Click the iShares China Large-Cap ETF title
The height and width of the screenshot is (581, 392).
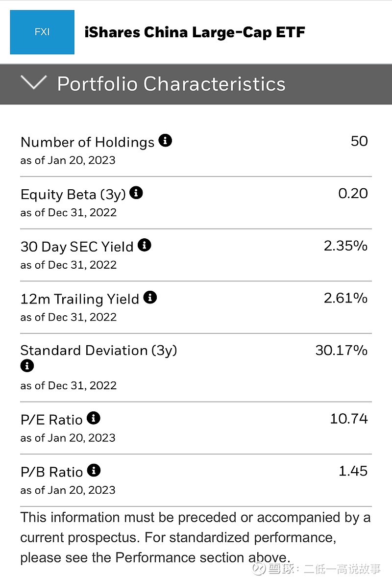pyautogui.click(x=195, y=32)
